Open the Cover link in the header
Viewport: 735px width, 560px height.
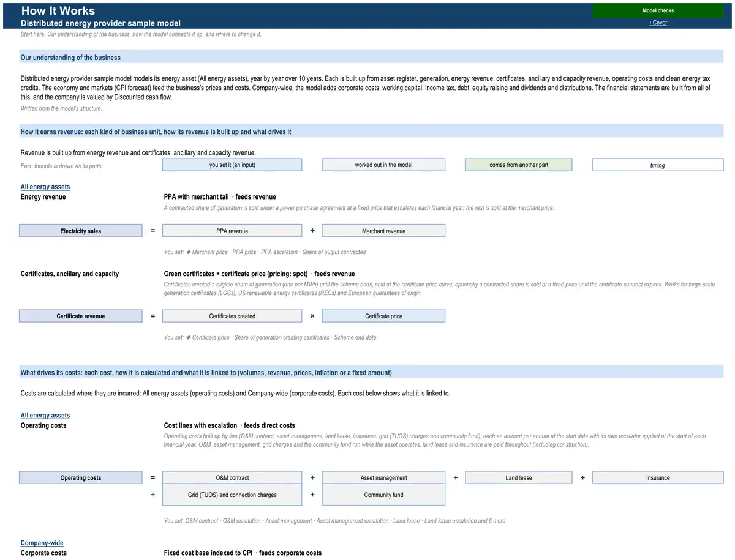pyautogui.click(x=658, y=23)
